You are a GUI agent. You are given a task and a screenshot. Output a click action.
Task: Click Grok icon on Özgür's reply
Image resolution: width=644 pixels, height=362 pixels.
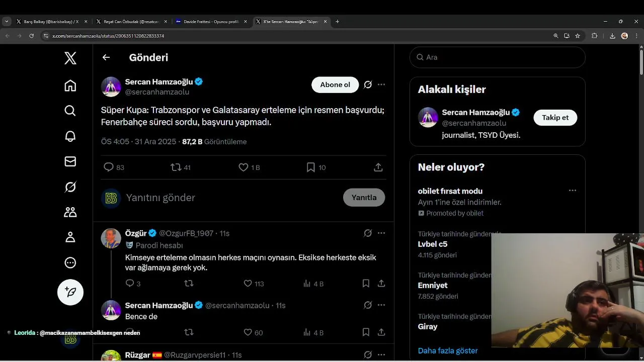click(368, 233)
